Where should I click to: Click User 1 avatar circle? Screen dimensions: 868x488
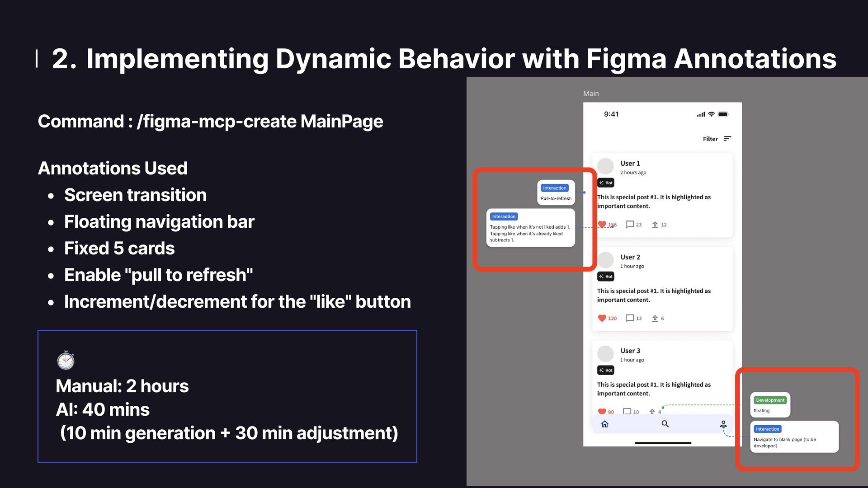(x=605, y=166)
